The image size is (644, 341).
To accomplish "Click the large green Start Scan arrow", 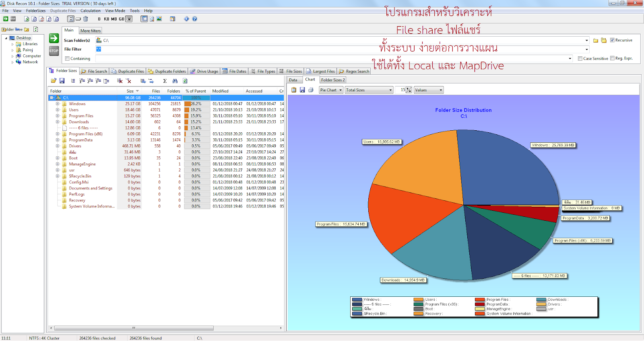I will [x=54, y=38].
